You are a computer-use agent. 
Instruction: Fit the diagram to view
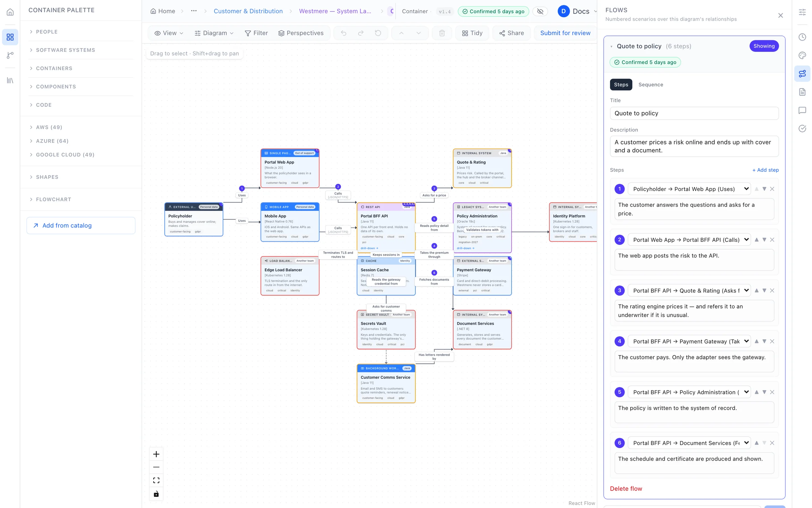point(156,481)
